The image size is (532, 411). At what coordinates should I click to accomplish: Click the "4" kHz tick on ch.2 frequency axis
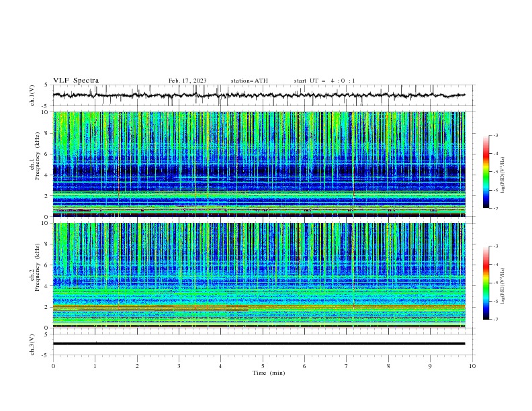click(x=47, y=286)
